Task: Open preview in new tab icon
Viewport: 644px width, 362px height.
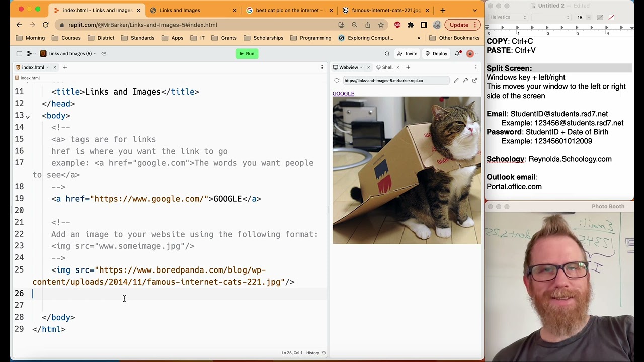Action: coord(474,81)
